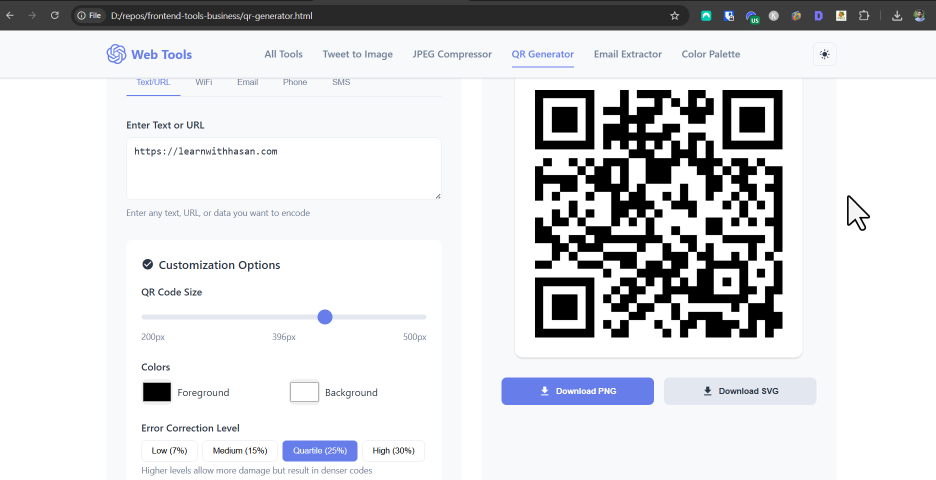The height and width of the screenshot is (480, 936).
Task: Click the Background label text
Action: tap(351, 393)
